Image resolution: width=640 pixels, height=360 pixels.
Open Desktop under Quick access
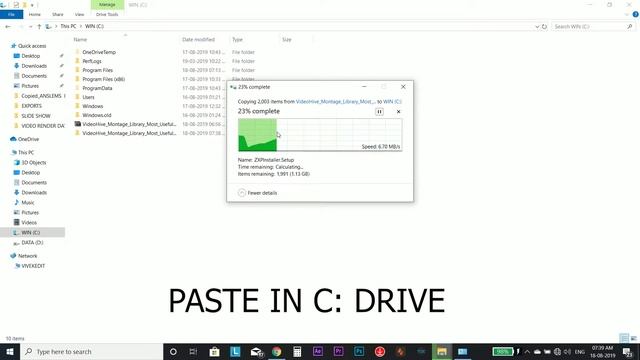(31, 56)
